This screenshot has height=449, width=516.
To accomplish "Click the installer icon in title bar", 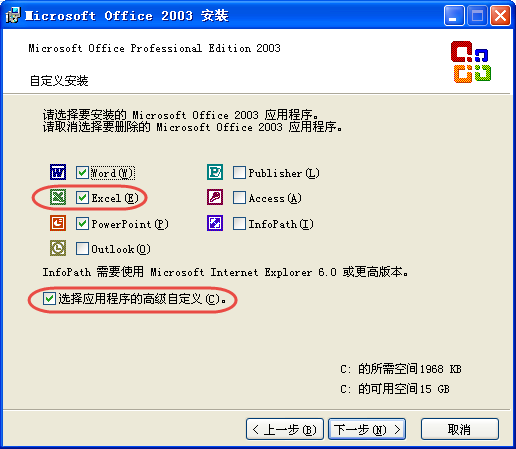I will point(13,15).
